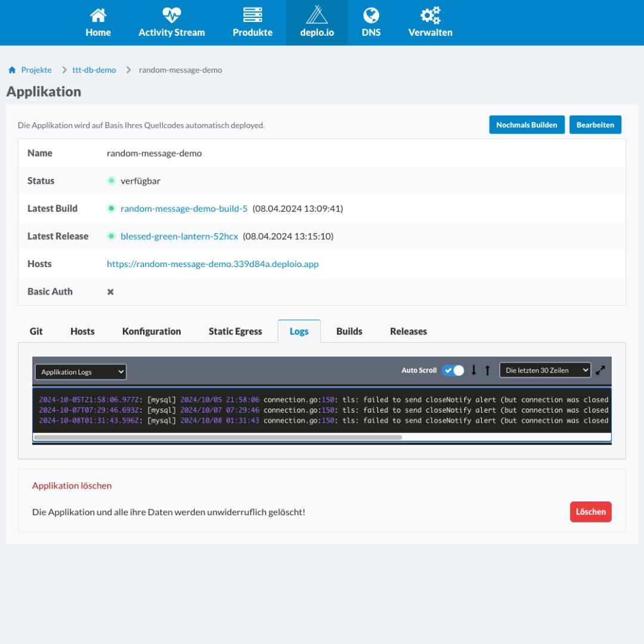The width and height of the screenshot is (644, 644).
Task: Click the breadcrumb home icon
Action: [12, 70]
